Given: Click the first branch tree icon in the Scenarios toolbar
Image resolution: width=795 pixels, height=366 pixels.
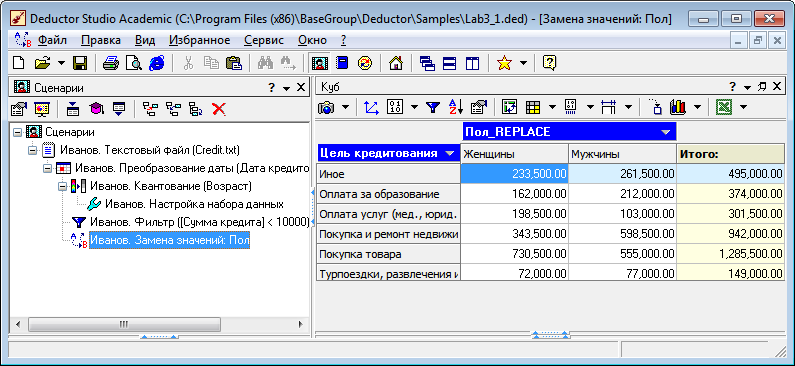Looking at the screenshot, I should point(150,108).
